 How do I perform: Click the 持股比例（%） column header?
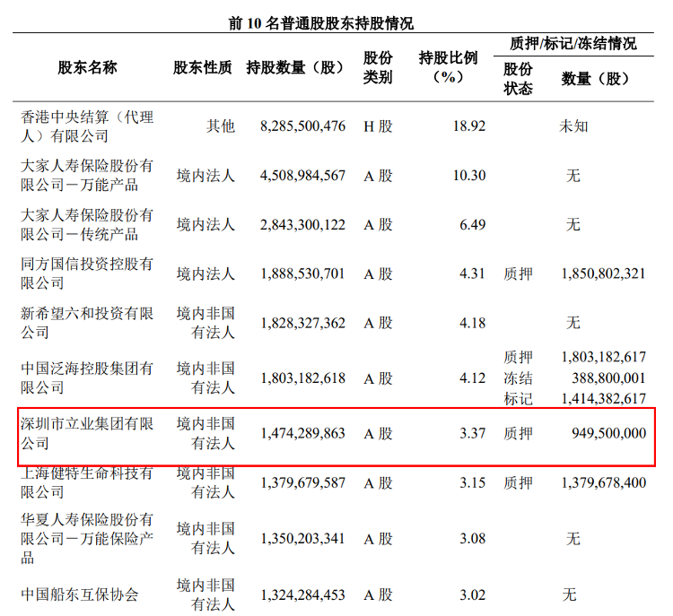(x=448, y=67)
